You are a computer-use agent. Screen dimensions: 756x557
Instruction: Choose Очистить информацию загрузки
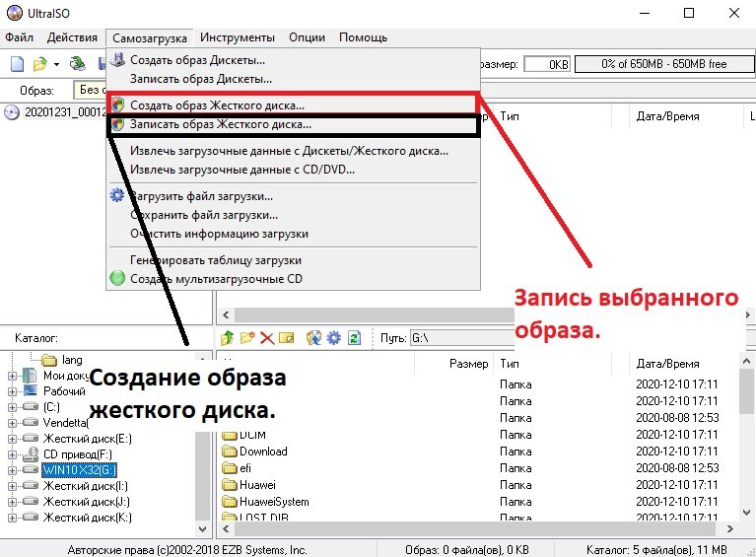click(x=293, y=234)
